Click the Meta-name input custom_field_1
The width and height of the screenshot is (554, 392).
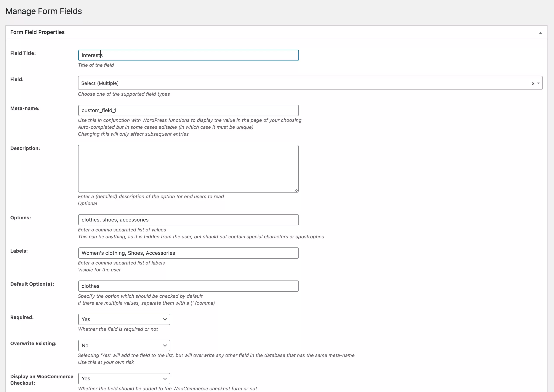click(188, 110)
